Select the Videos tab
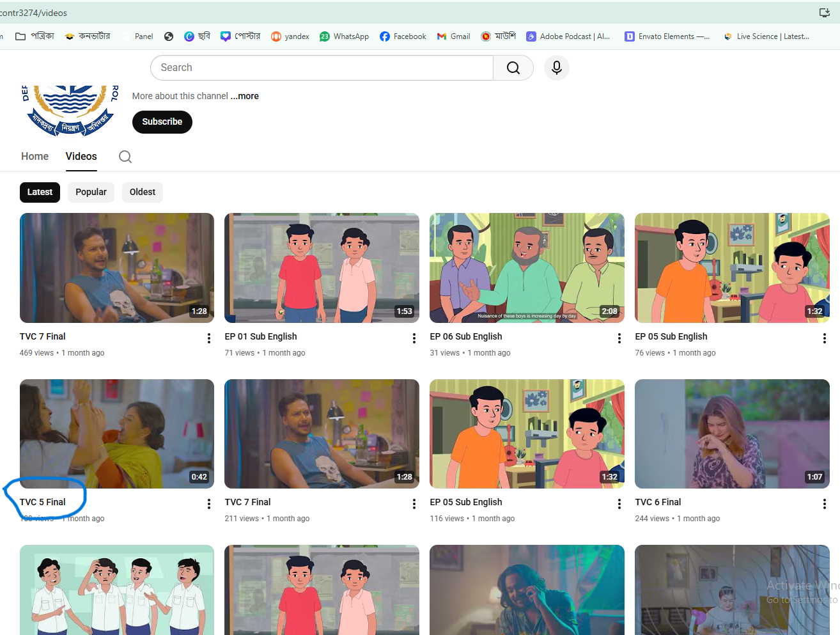The height and width of the screenshot is (635, 840). tap(81, 157)
